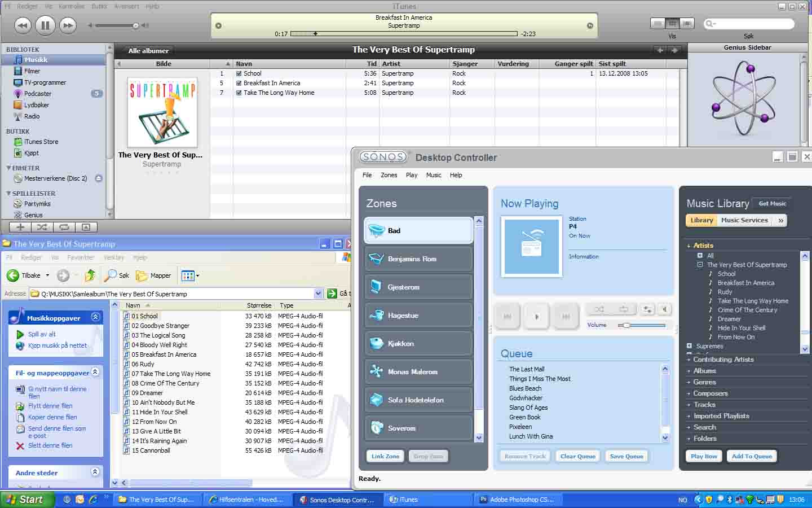Toggle Take The Long Way Home checkbox
This screenshot has width=812, height=508.
click(239, 93)
